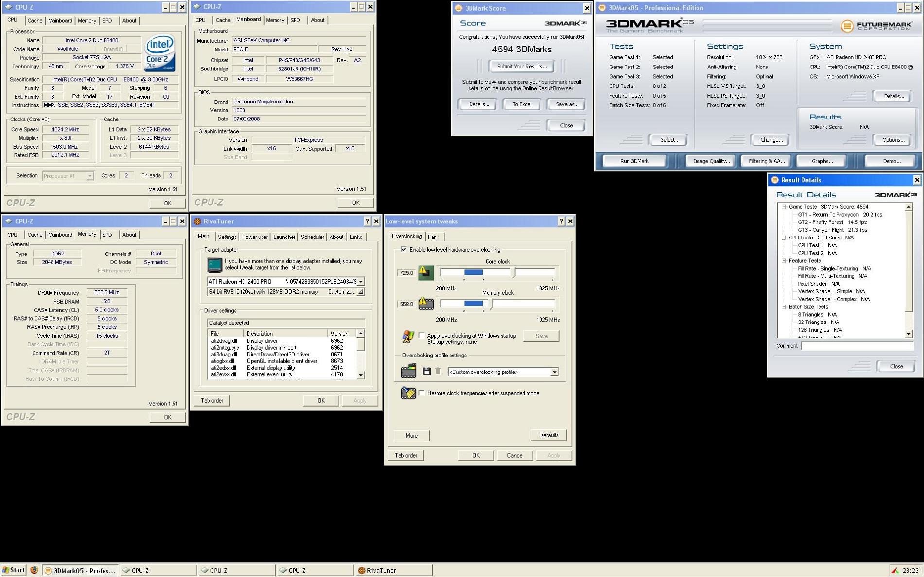Select the GT2 - Firefly Forest result row
924x577 pixels.
click(832, 222)
